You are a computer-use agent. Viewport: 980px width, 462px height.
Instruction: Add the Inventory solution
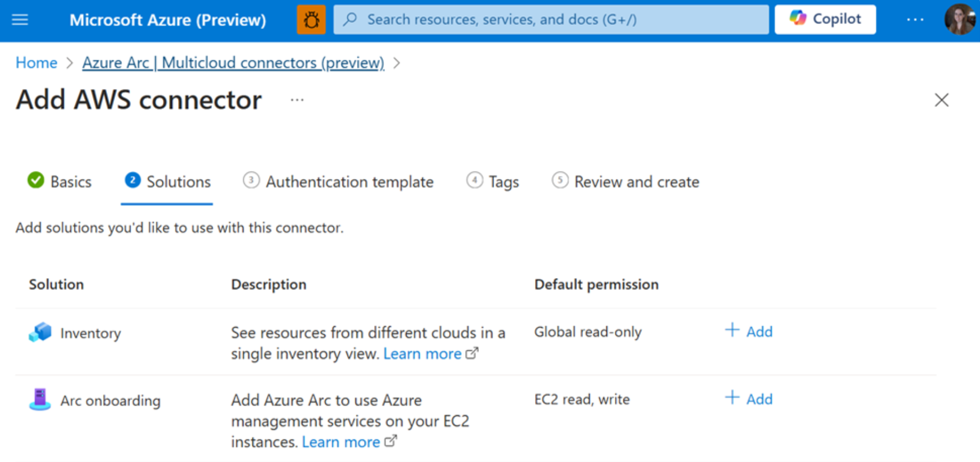[749, 332]
